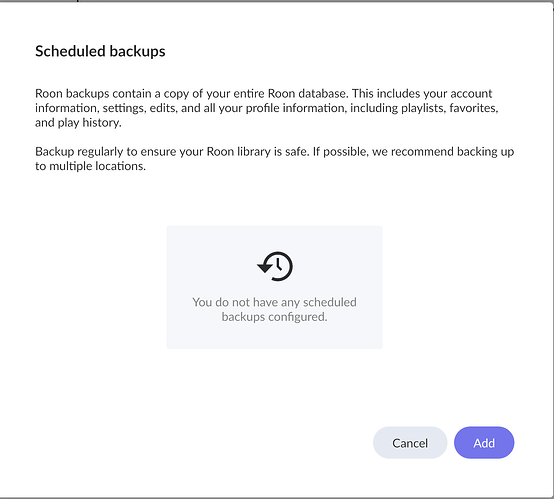The image size is (554, 499).
Task: Dismiss the dialog with Cancel
Action: point(410,442)
